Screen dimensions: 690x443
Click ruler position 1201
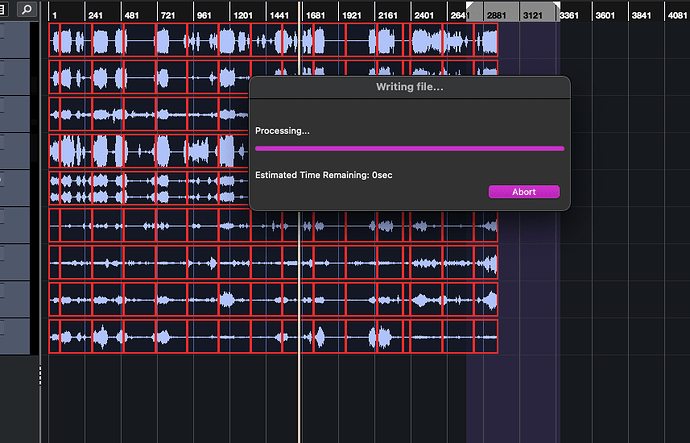pos(243,15)
